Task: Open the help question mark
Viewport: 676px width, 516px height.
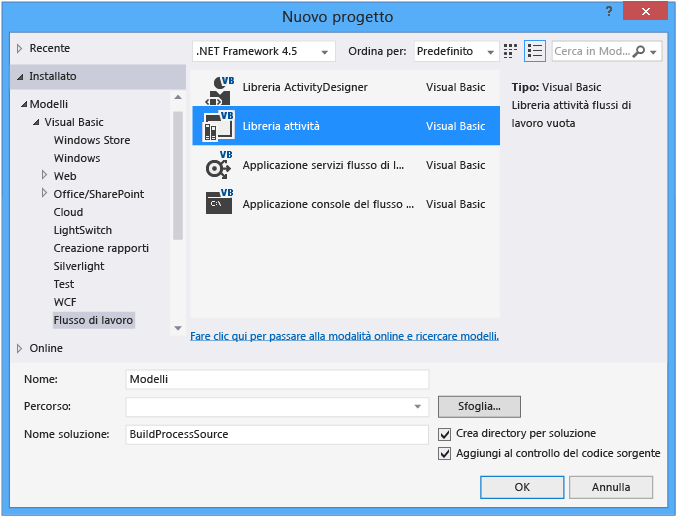Action: 609,11
